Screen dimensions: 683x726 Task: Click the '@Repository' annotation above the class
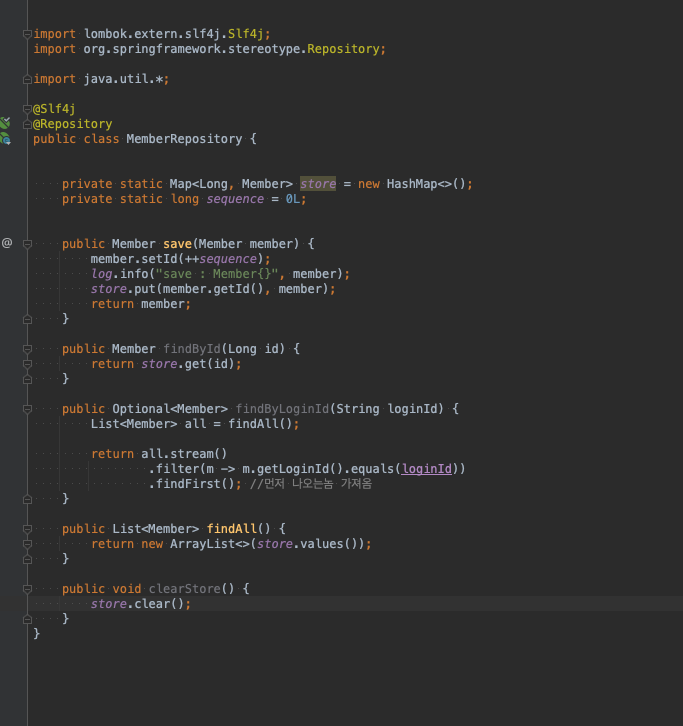coord(72,124)
